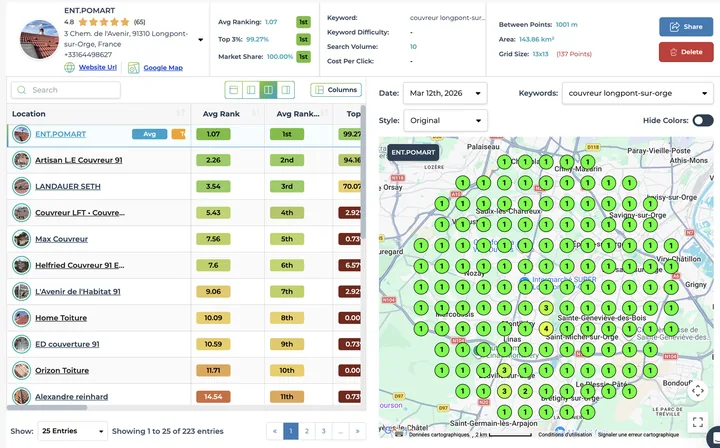Click the map grid point ranked 4
The image size is (720, 448).
(546, 329)
